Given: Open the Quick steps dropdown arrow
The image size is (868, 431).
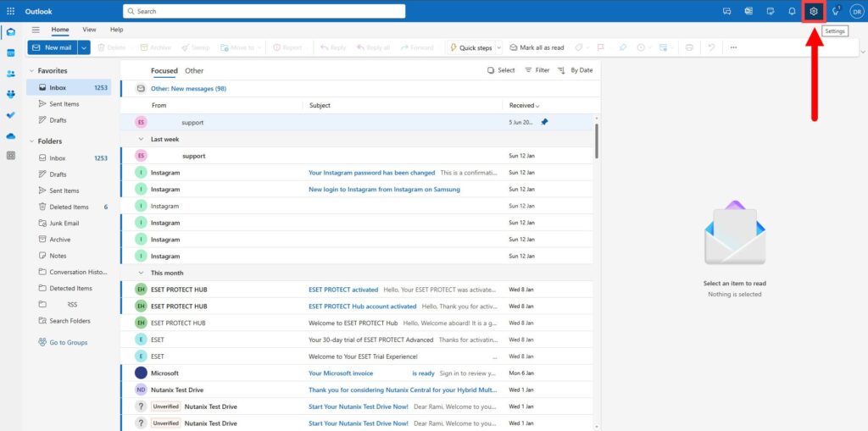Looking at the screenshot, I should [498, 47].
